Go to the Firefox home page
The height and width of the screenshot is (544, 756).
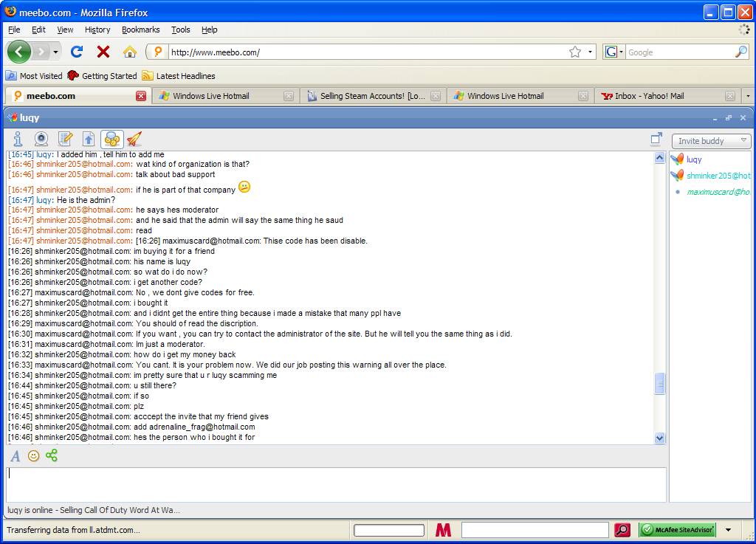pos(130,52)
